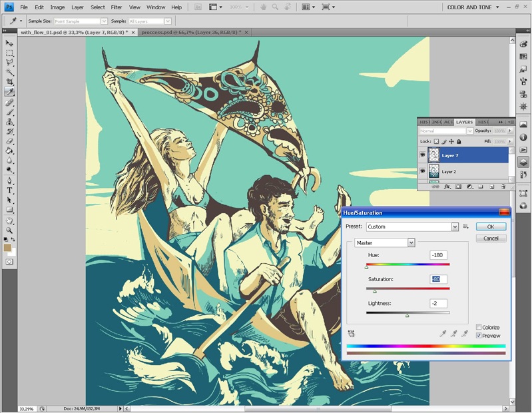Click OK in Hue/Saturation dialog
The height and width of the screenshot is (413, 532).
(x=491, y=226)
